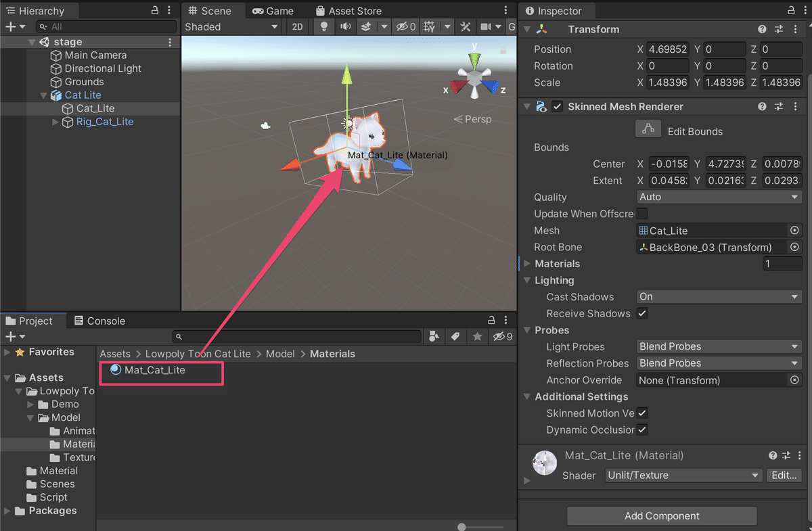Toggle Update When Offscreen checkbox

tap(642, 214)
